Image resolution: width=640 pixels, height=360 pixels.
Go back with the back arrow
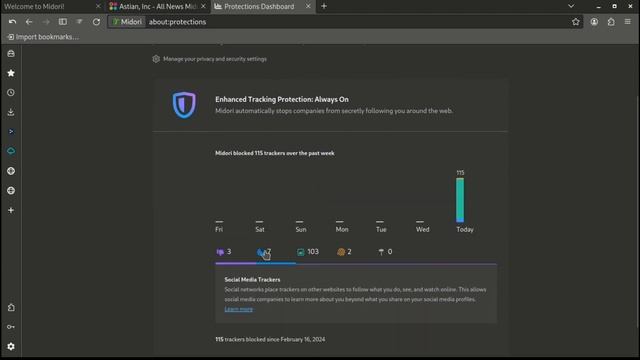29,22
